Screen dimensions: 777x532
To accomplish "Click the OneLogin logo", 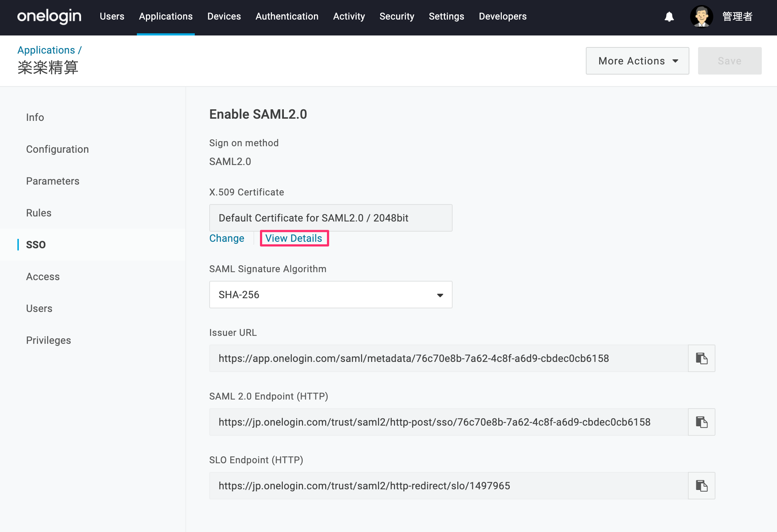I will 49,16.
